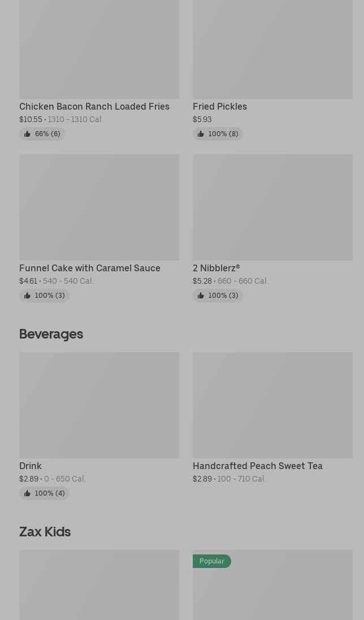Select Handcrafted Peach Sweet Tea title
364x620 pixels.
tap(258, 466)
